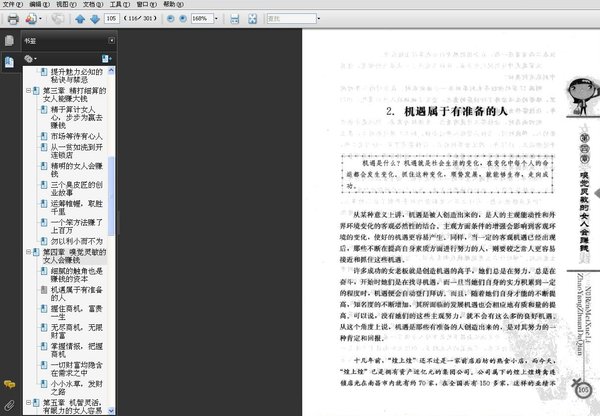Select bookmark 小小水草，发财之路
Screen dimensions: 600x416
click(77, 388)
